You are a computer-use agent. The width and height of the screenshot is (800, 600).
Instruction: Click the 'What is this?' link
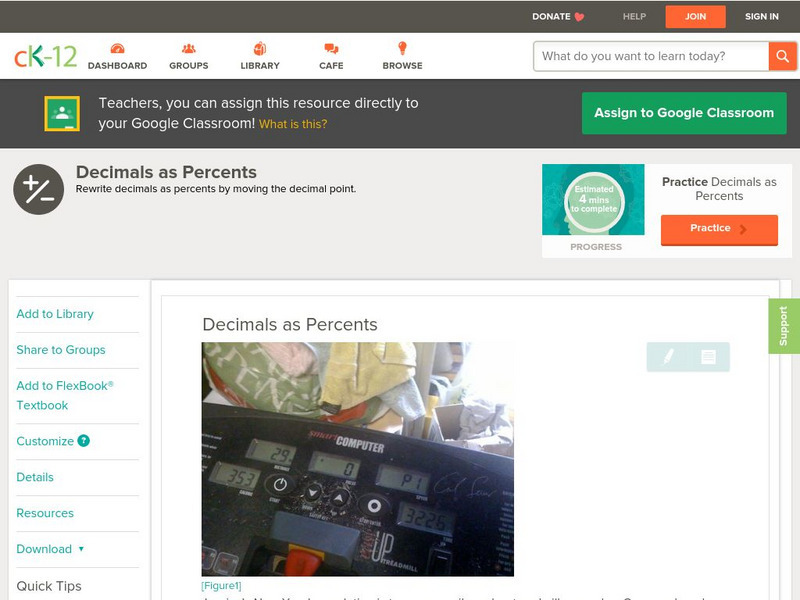pyautogui.click(x=293, y=124)
